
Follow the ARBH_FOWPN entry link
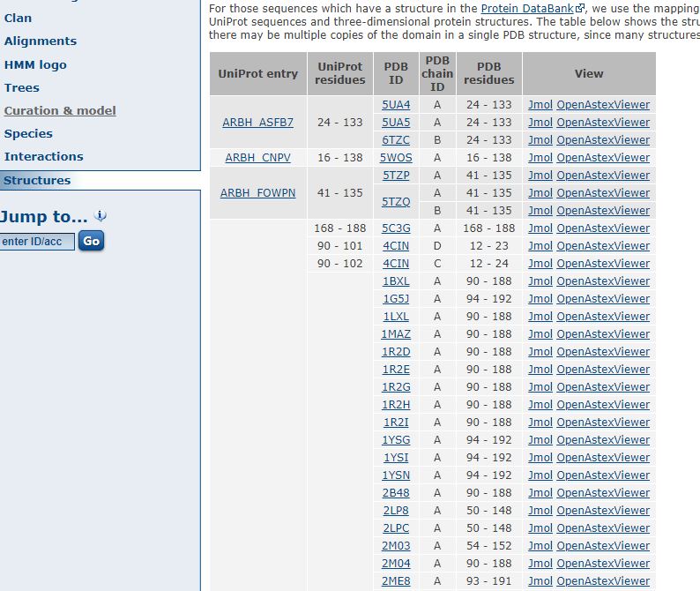[x=257, y=193]
